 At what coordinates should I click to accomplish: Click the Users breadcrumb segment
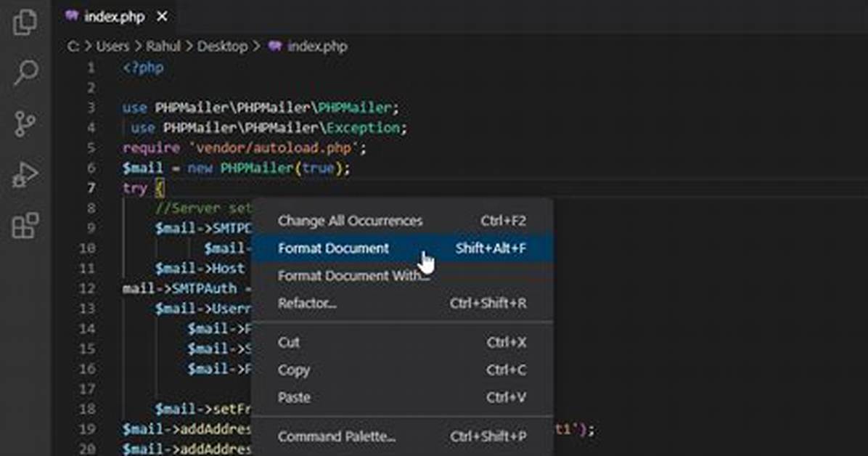coord(112,46)
